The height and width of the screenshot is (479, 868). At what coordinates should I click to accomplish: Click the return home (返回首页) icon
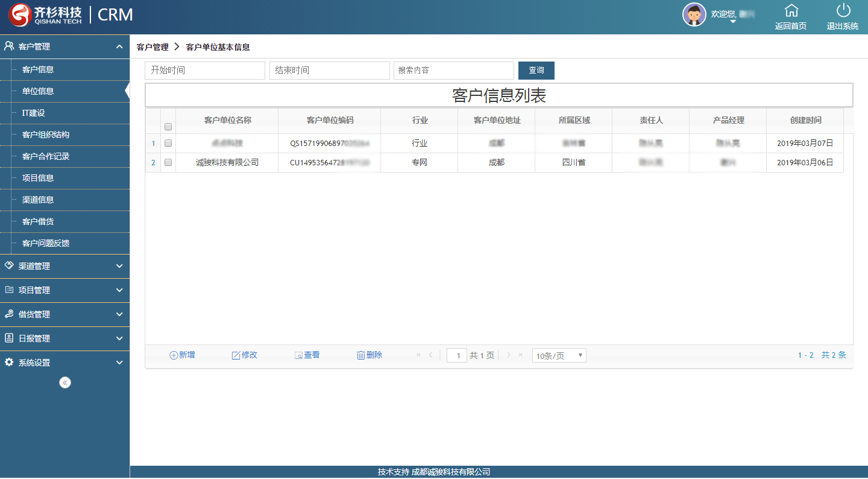click(x=791, y=11)
